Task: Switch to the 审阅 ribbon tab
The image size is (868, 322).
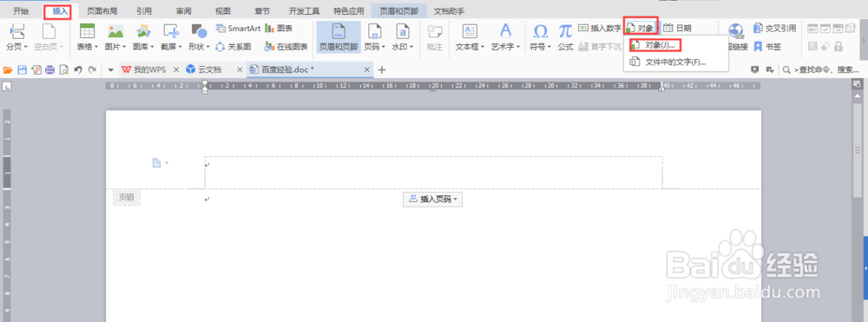Action: 183,10
